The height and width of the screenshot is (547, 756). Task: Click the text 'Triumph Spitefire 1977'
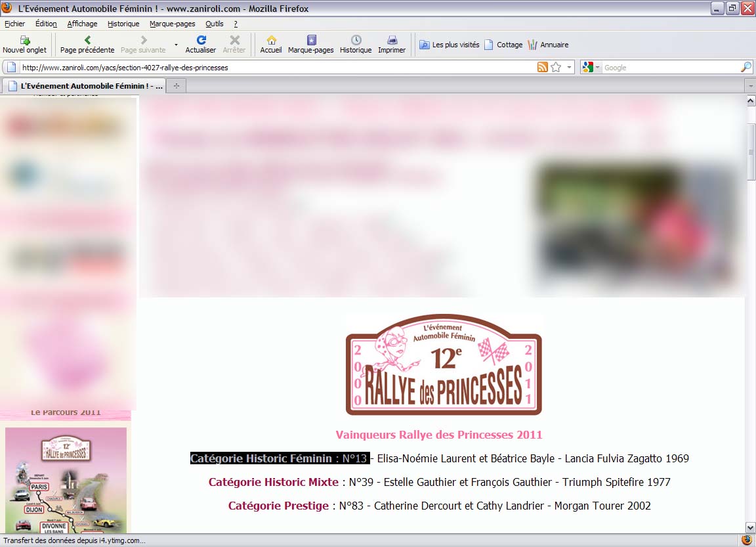click(x=616, y=482)
